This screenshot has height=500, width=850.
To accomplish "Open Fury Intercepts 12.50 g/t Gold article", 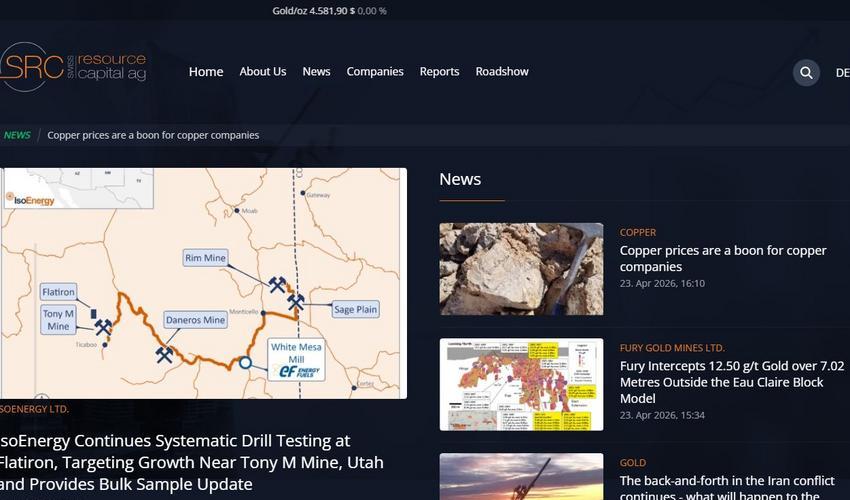I will [732, 382].
